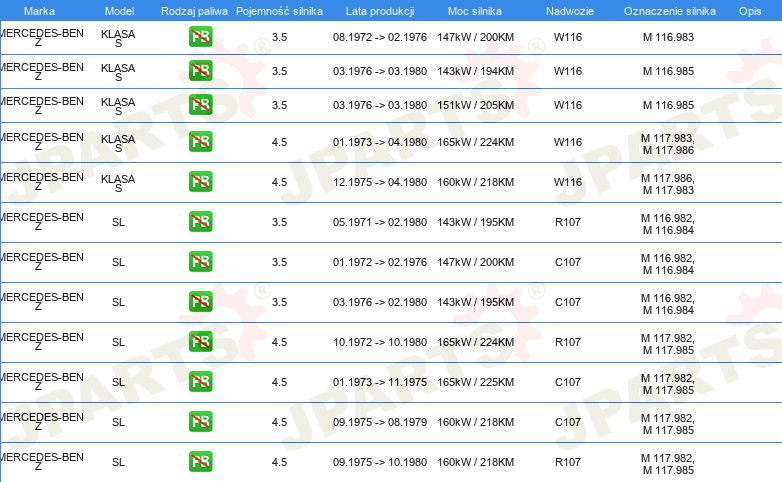Select the 01.1973 -> 04.1980 dates cell
Screen dimensions: 782x482
380,142
